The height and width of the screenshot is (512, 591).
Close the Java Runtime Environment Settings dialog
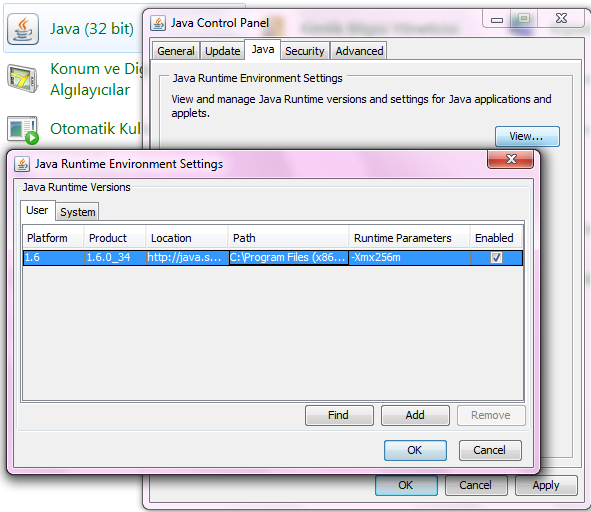point(510,159)
